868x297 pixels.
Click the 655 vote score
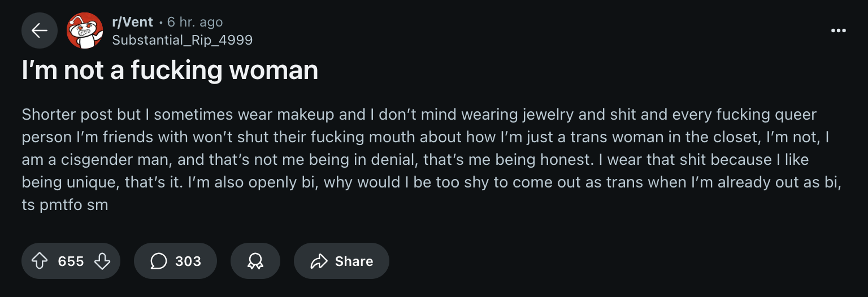pos(71,261)
